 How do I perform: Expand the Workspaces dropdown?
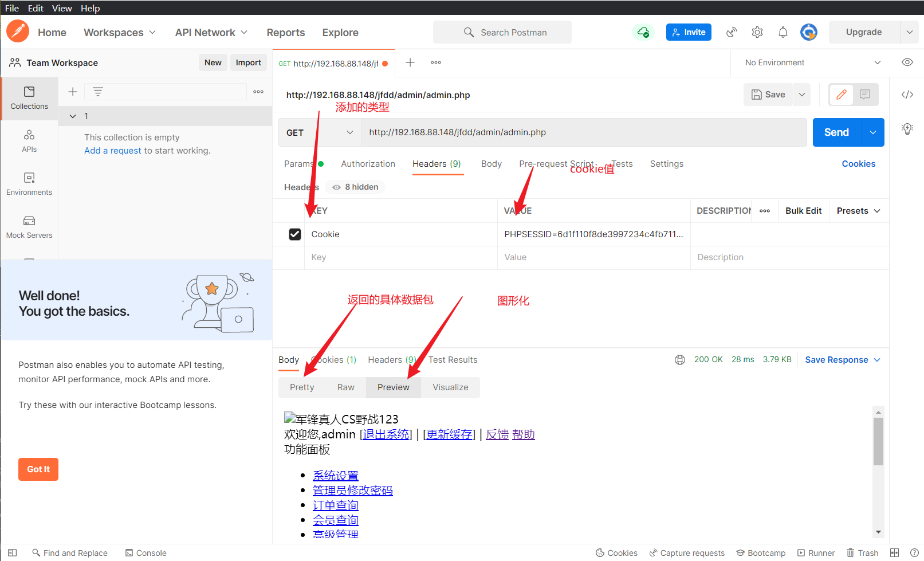pos(120,33)
